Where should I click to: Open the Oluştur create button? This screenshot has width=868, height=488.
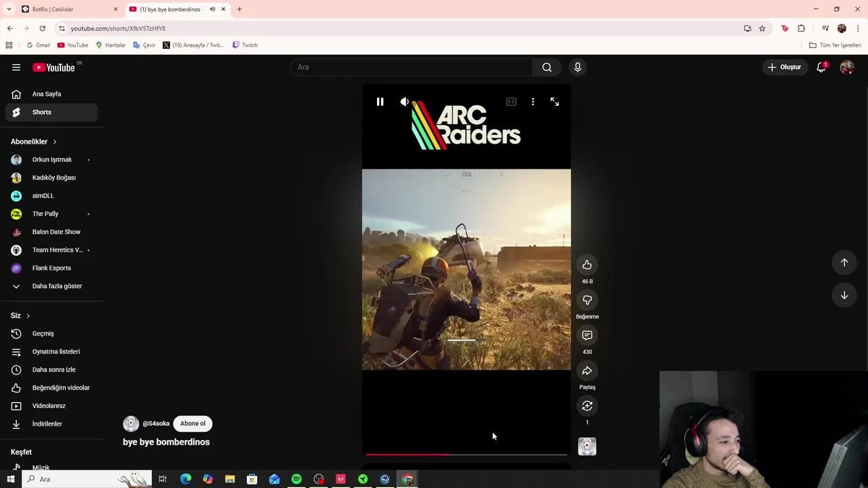point(785,67)
